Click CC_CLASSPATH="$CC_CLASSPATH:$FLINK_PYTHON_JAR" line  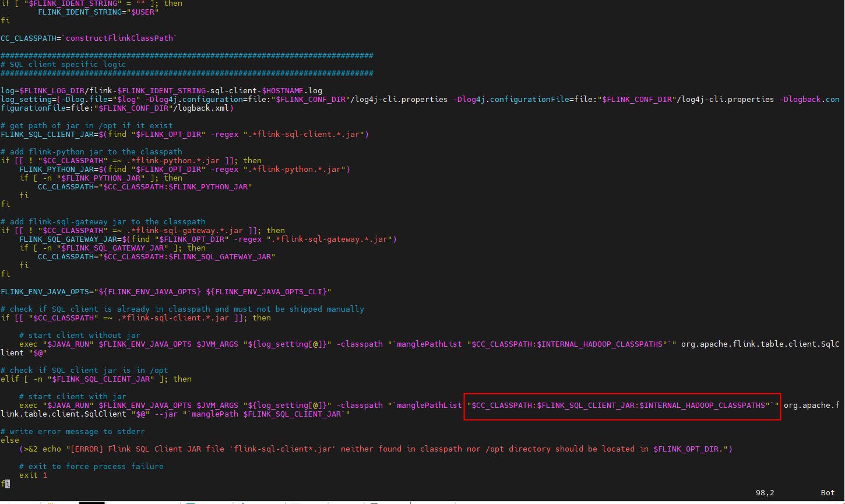[x=145, y=186]
